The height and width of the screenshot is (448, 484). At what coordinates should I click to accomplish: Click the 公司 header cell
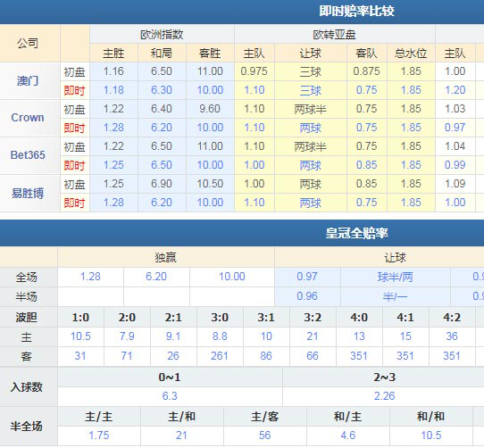pos(28,43)
